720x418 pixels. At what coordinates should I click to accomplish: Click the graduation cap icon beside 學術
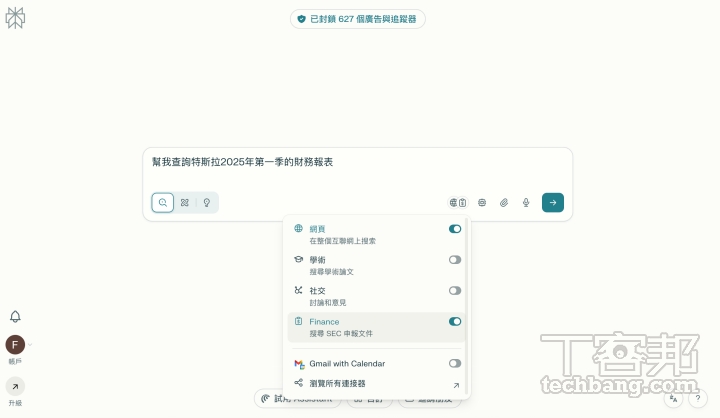click(x=298, y=259)
